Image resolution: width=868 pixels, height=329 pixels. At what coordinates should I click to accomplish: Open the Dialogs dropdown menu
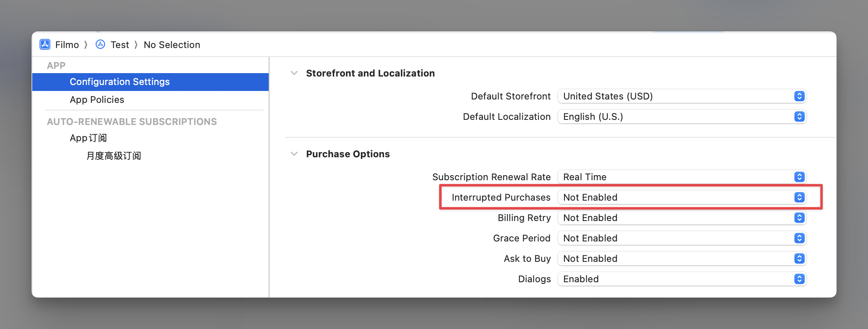click(681, 279)
